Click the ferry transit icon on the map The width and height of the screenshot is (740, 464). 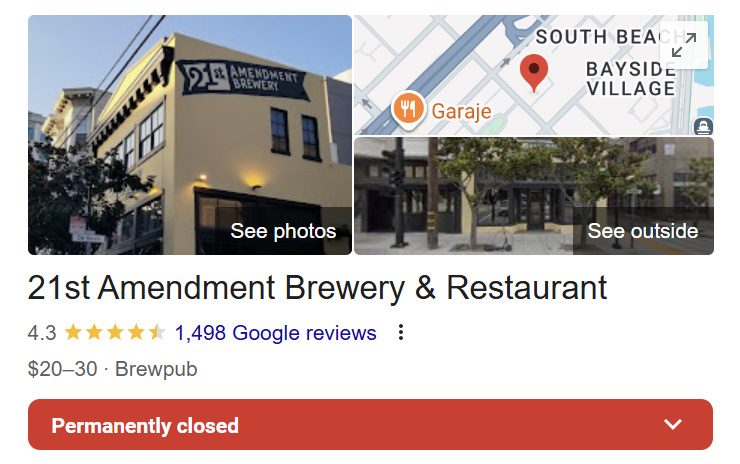(x=703, y=127)
